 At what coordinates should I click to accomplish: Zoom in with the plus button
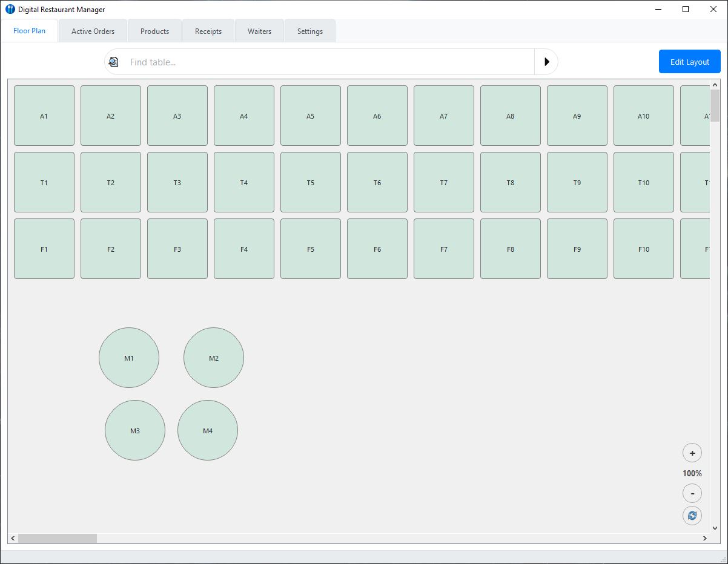692,453
